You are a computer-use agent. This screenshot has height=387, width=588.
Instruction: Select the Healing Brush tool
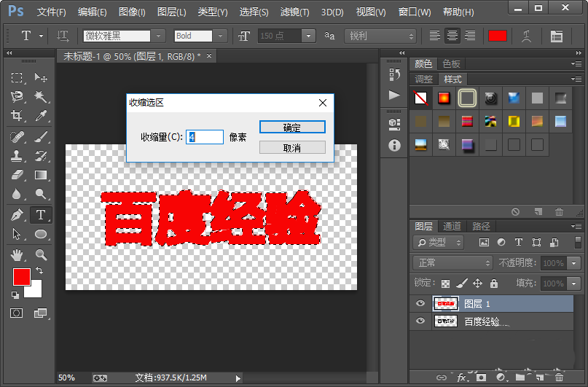click(17, 137)
